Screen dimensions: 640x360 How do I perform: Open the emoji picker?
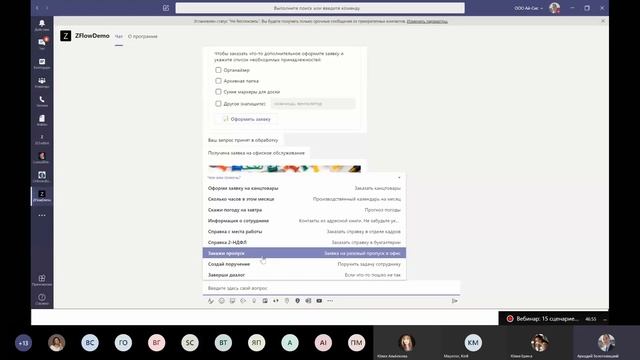(222, 301)
